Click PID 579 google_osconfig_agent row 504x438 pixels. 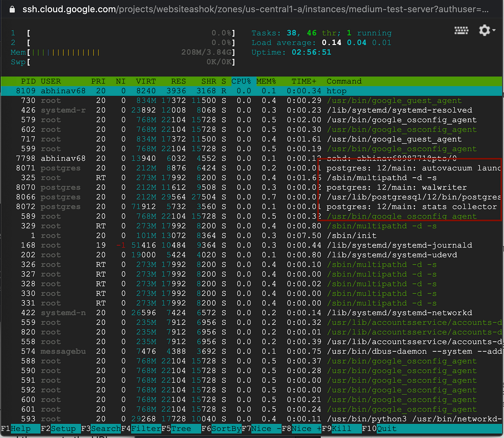(251, 120)
